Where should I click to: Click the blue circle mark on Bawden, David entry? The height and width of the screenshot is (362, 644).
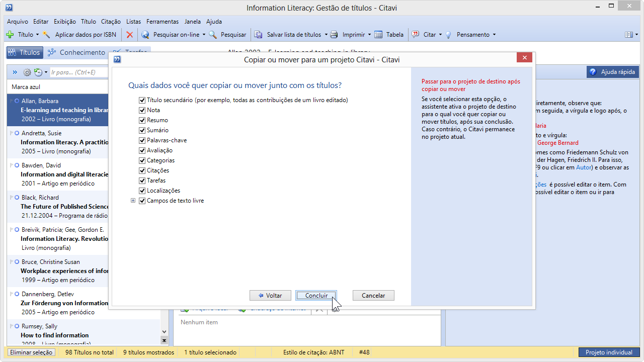pos(17,165)
